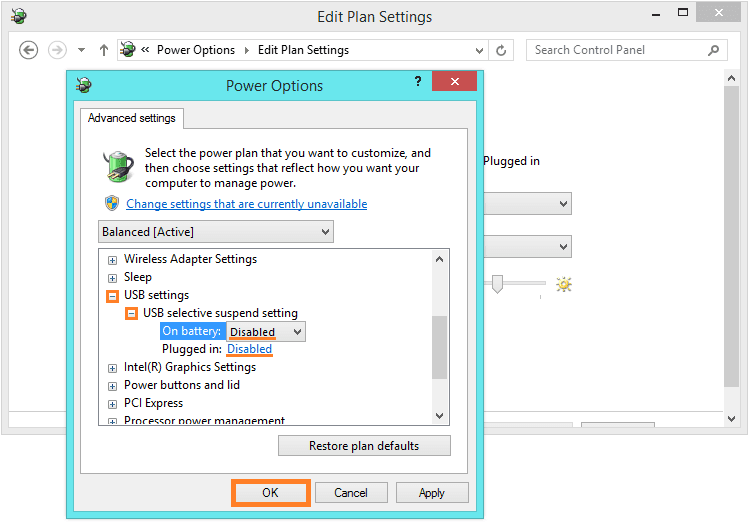This screenshot has width=751, height=522.
Task: Click power icon in address bar
Action: [127, 49]
